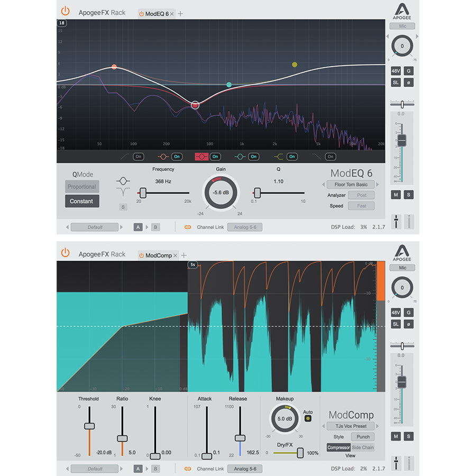
Task: Click the Dry/FX mix slider handle
Action: (300, 453)
